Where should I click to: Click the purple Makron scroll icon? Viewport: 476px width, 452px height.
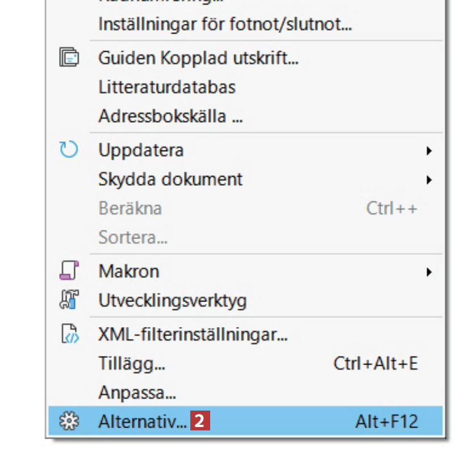coord(69,271)
